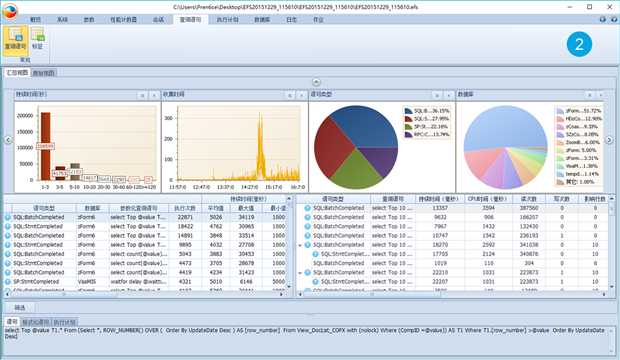620x360 pixels.
Task: Switch to the second view tab beside 汇总视图
Action: point(44,73)
